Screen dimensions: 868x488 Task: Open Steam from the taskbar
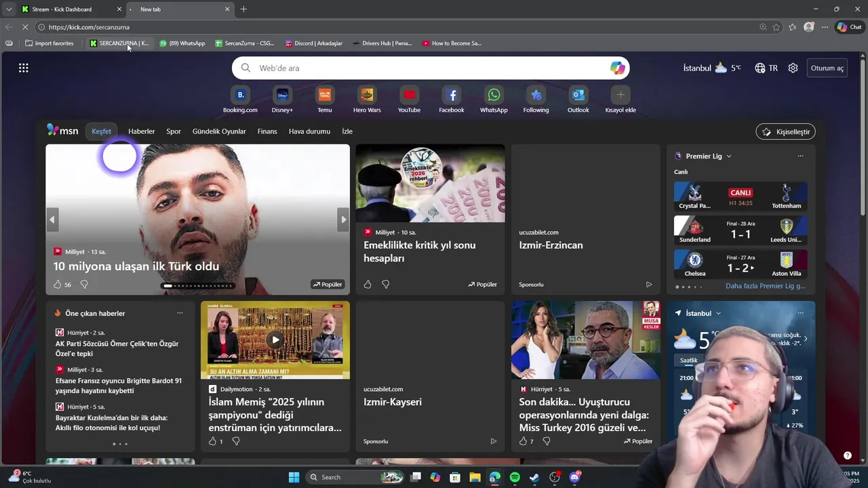click(535, 477)
